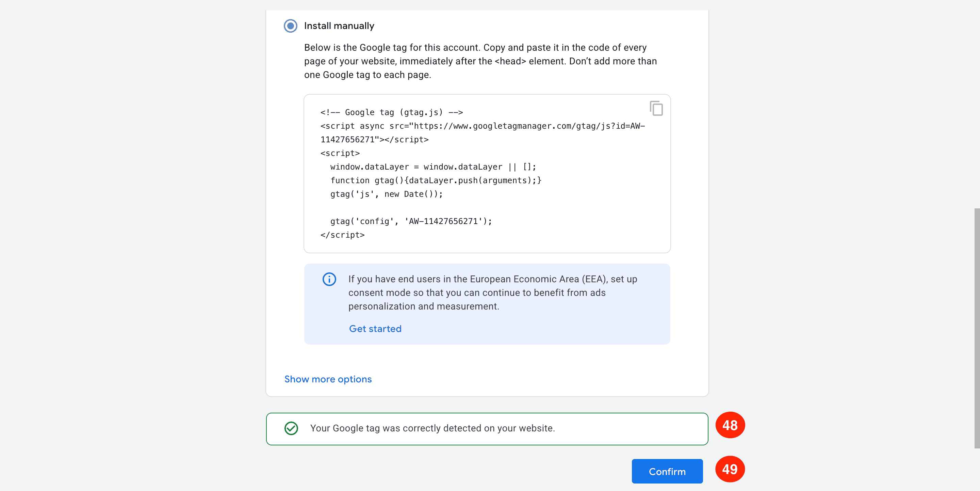Click the 'Install manually' label text
The height and width of the screenshot is (491, 980).
click(339, 26)
